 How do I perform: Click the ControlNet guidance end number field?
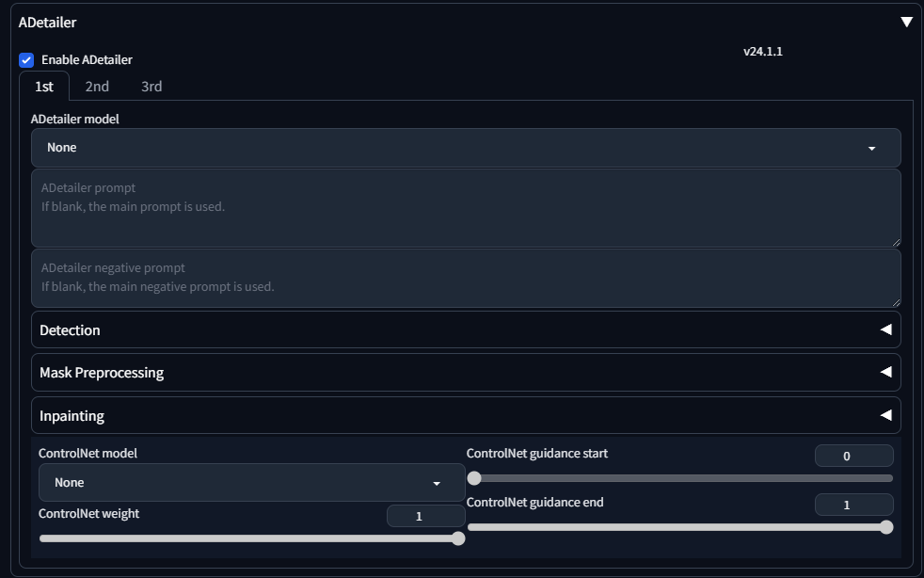[853, 505]
